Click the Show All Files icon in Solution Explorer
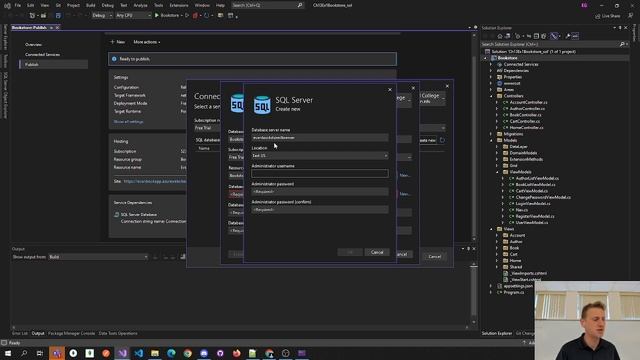This screenshot has width=640, height=360. tap(544, 36)
